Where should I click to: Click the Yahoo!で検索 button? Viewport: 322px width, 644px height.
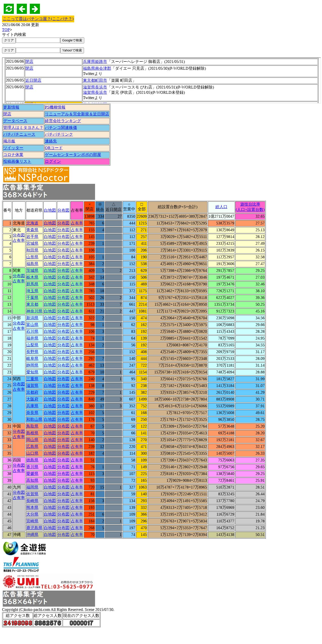(72, 50)
